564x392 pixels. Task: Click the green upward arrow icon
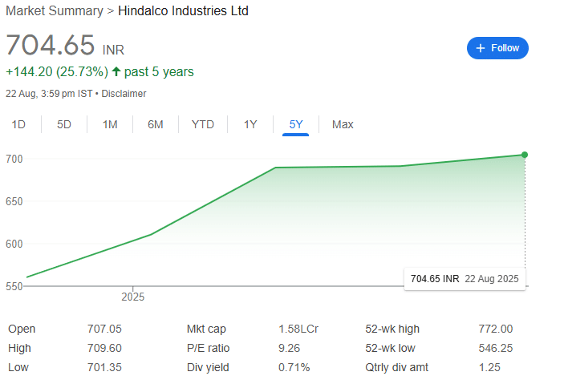click(116, 71)
